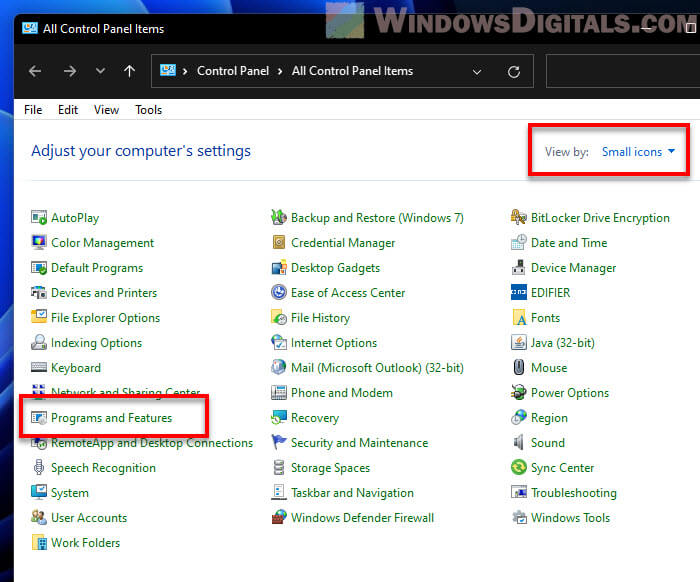Viewport: 700px width, 582px height.
Task: Click the Keyboard icon
Action: [39, 367]
